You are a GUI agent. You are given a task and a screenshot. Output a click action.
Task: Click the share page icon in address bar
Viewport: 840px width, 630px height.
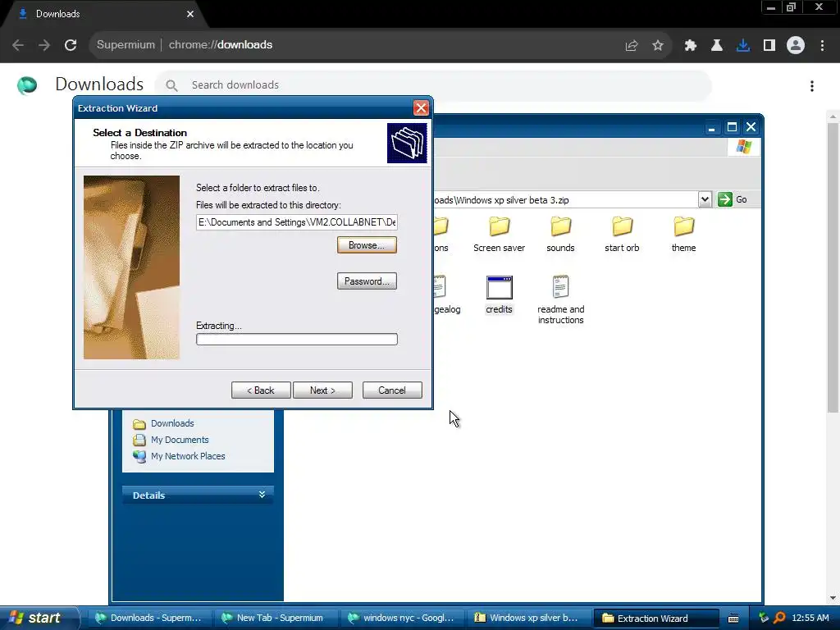coord(632,45)
